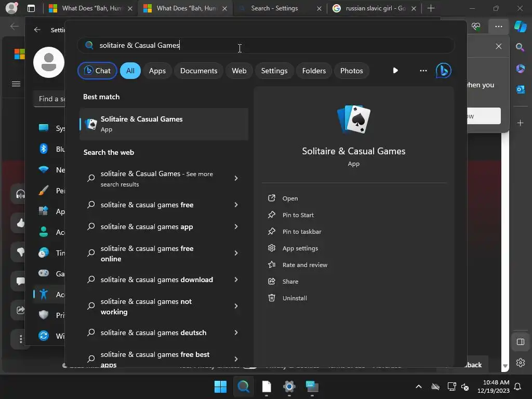Expand 'See more search results' arrow
532x399 pixels.
coord(236,178)
